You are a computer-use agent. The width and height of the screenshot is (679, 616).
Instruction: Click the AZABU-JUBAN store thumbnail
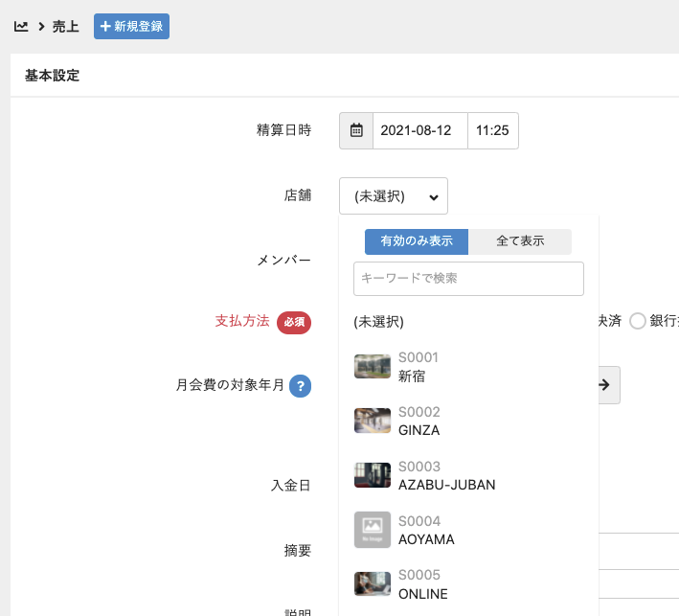click(373, 475)
